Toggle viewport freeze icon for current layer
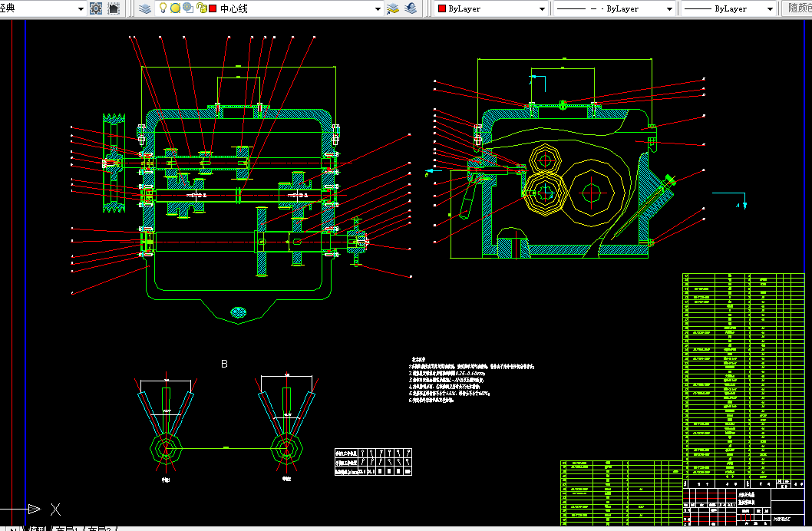Viewport: 812px width, 531px height. coord(188,8)
